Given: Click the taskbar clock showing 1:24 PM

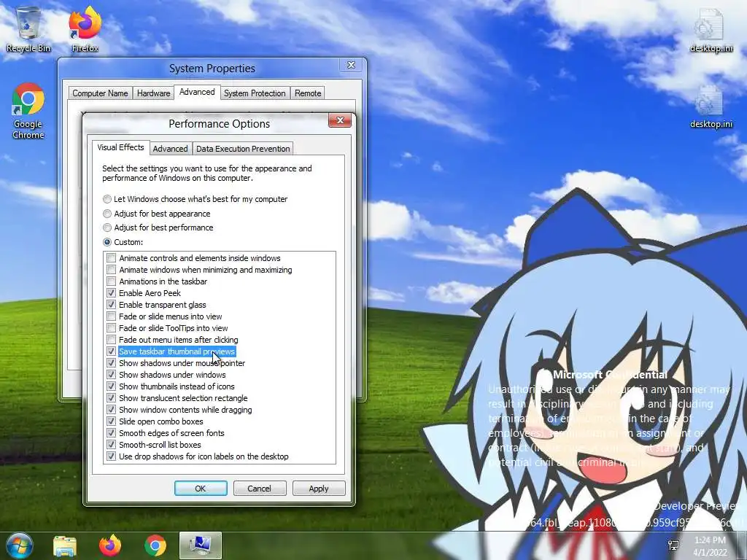Looking at the screenshot, I should (x=710, y=546).
